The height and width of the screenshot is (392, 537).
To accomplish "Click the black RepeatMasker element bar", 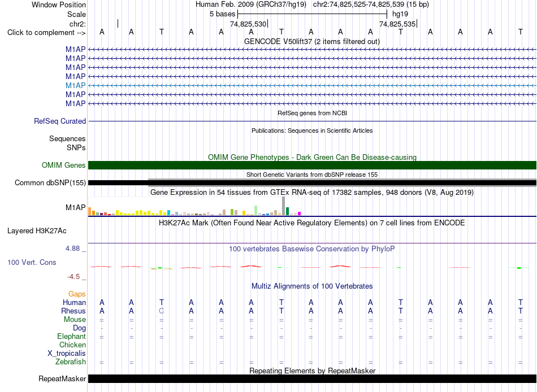I will pos(313,378).
